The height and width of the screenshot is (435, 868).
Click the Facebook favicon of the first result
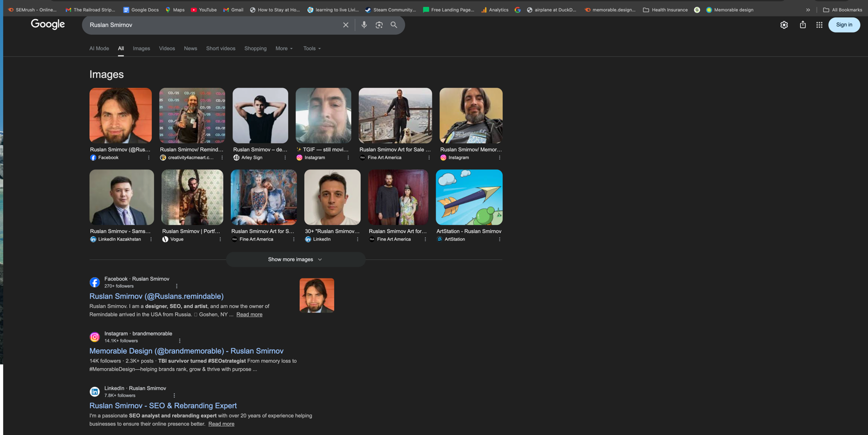95,282
